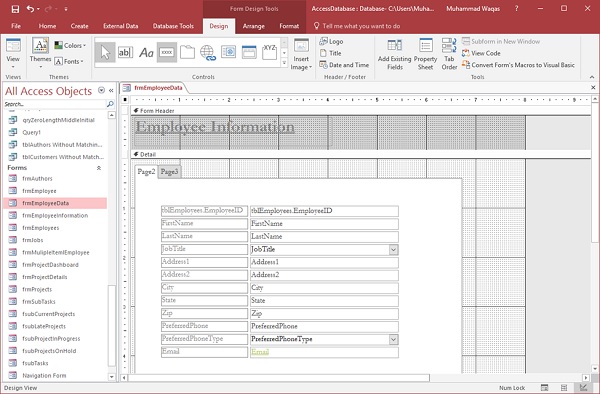Viewport: 600px width, 394px height.
Task: Click the FirstName text box field
Action: point(324,224)
